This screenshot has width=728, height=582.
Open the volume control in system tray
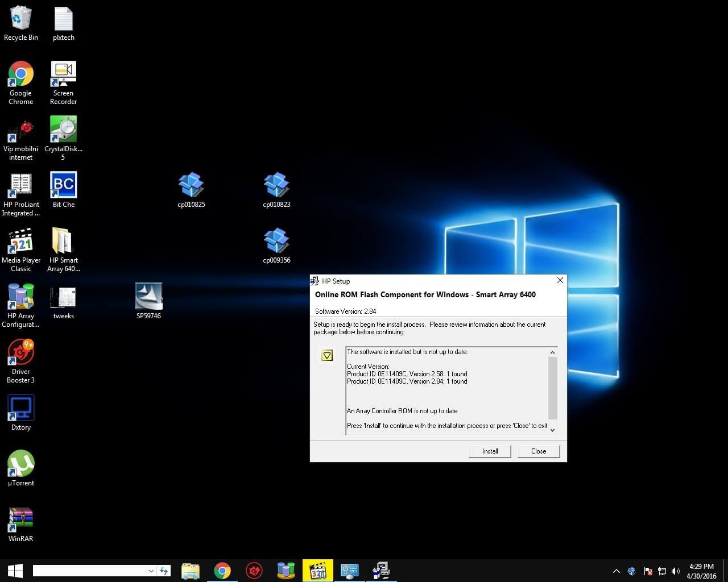pyautogui.click(x=676, y=571)
